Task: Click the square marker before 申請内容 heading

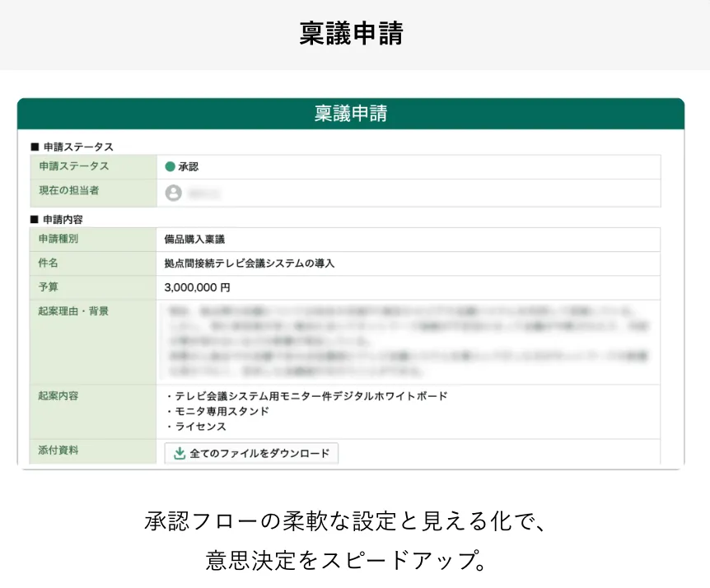Action: [34, 218]
